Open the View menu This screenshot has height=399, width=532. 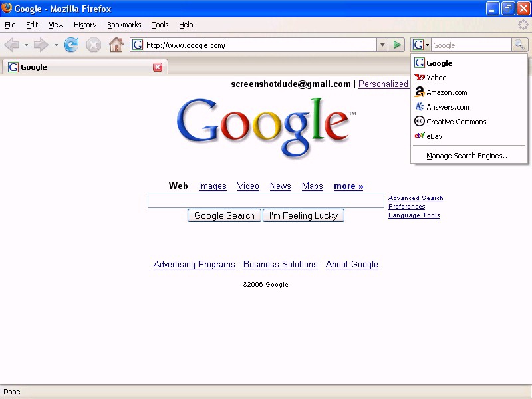(56, 25)
